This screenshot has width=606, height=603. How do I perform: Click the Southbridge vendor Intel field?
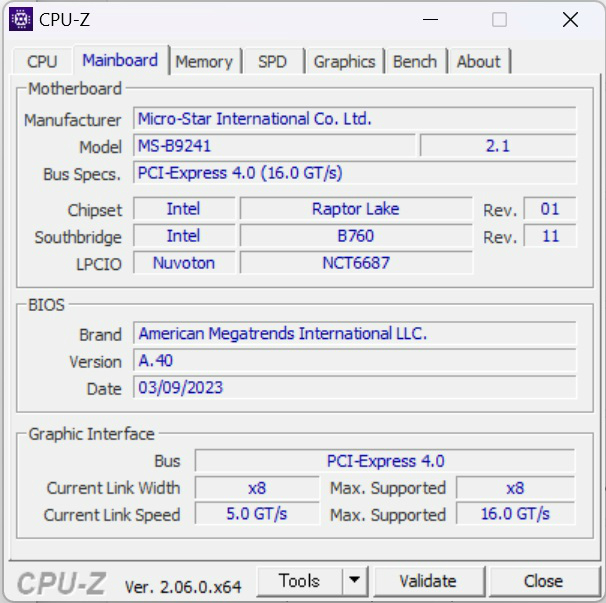pyautogui.click(x=184, y=236)
